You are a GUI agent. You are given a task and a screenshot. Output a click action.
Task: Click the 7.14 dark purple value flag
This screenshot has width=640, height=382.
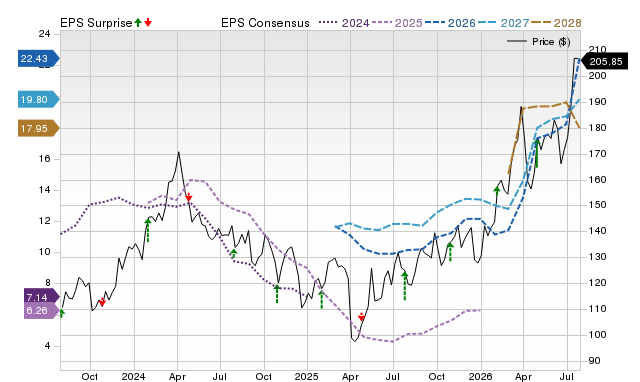[x=42, y=297]
